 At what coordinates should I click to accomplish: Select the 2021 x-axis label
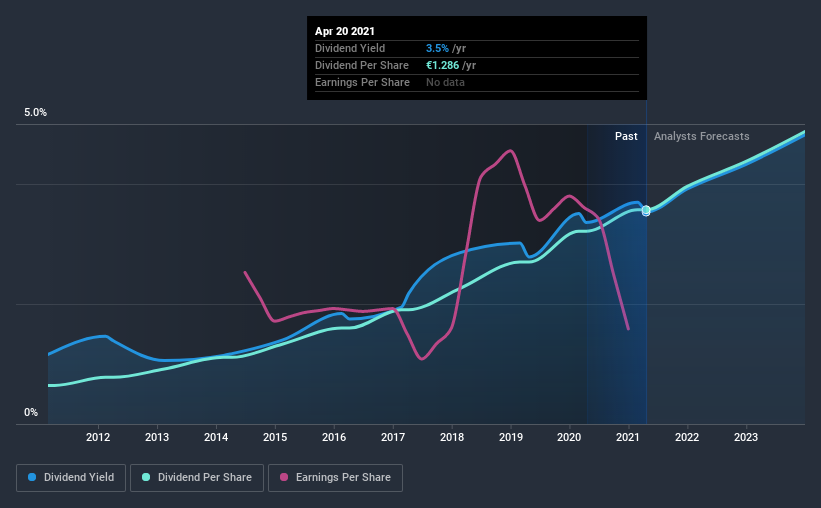click(x=628, y=437)
